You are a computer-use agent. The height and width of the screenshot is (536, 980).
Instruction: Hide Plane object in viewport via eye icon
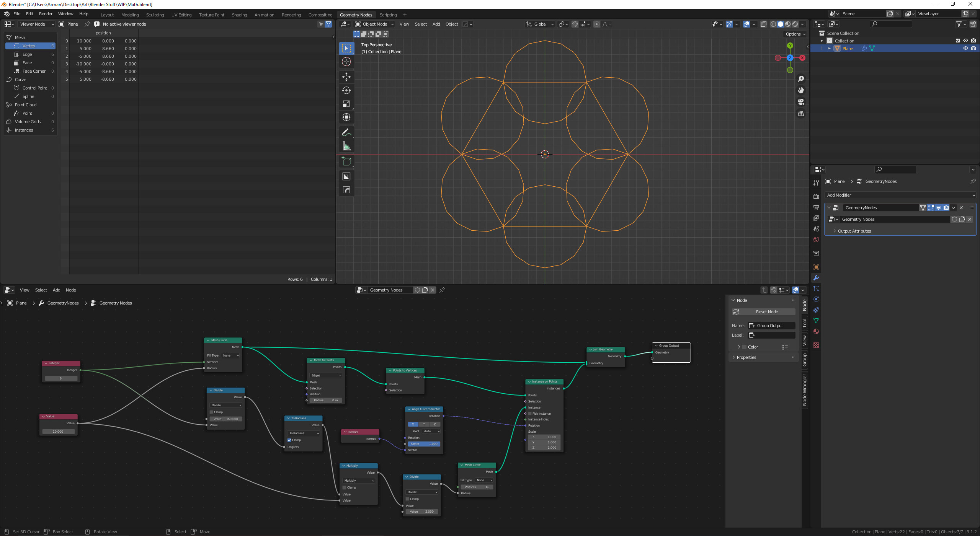pos(965,48)
